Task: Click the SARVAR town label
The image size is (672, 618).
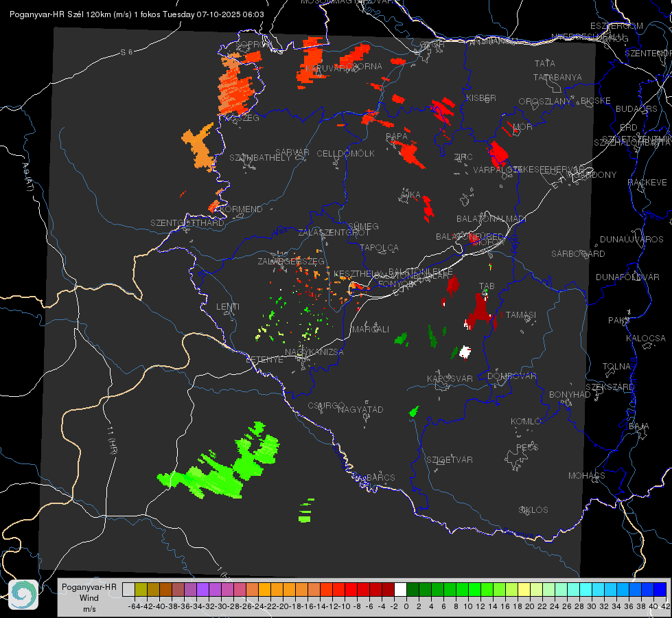Action: click(x=292, y=152)
